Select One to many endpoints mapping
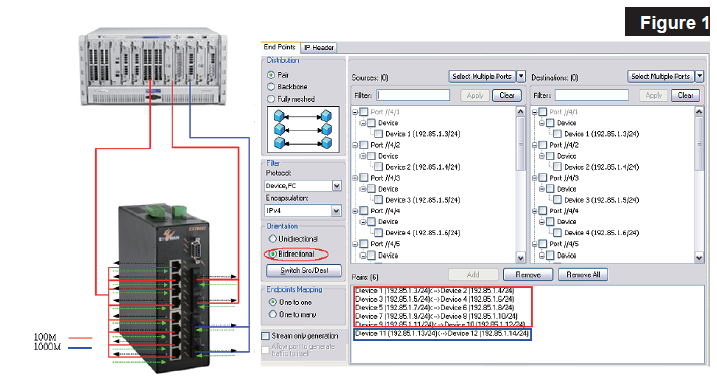717x382 pixels. tap(273, 314)
